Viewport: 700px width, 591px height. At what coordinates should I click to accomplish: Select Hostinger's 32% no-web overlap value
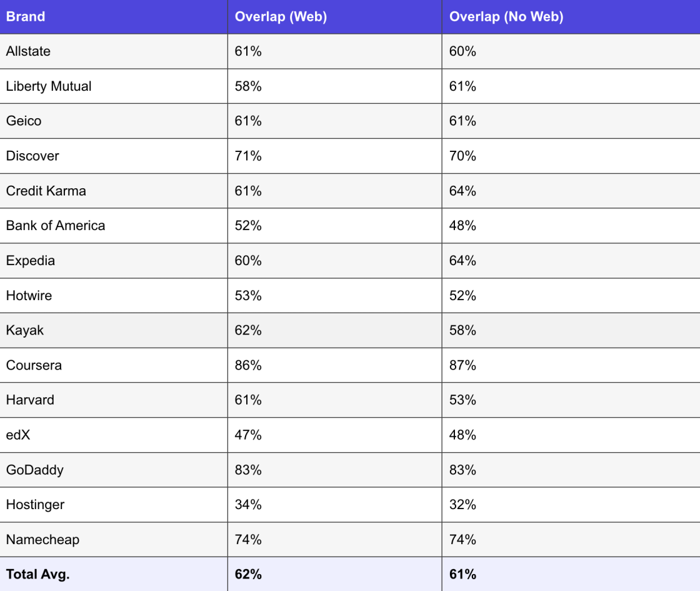462,504
